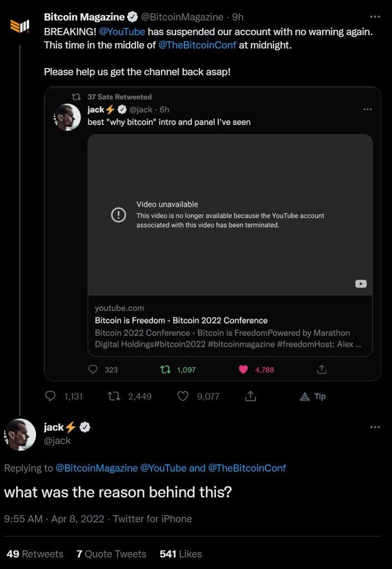Like the quoted jack tweet

243,370
